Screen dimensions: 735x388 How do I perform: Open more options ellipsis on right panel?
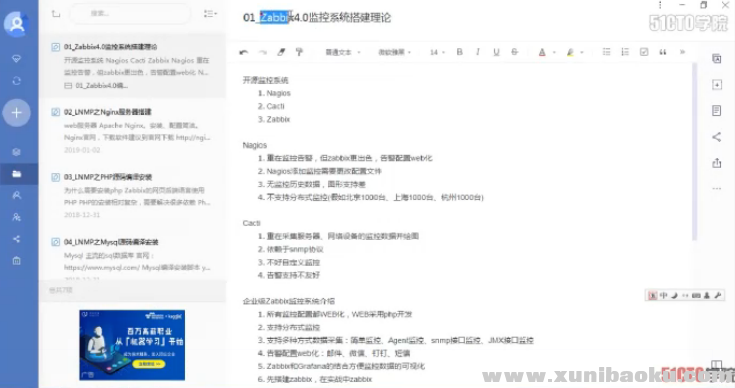point(717,188)
